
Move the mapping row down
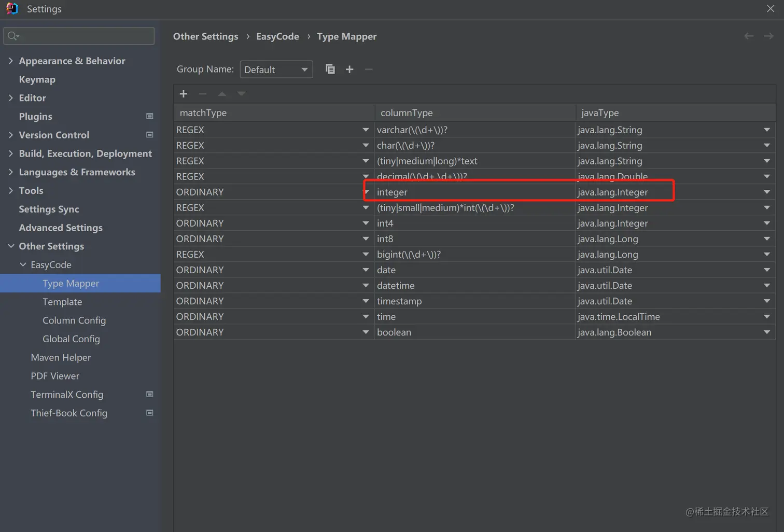coord(241,94)
